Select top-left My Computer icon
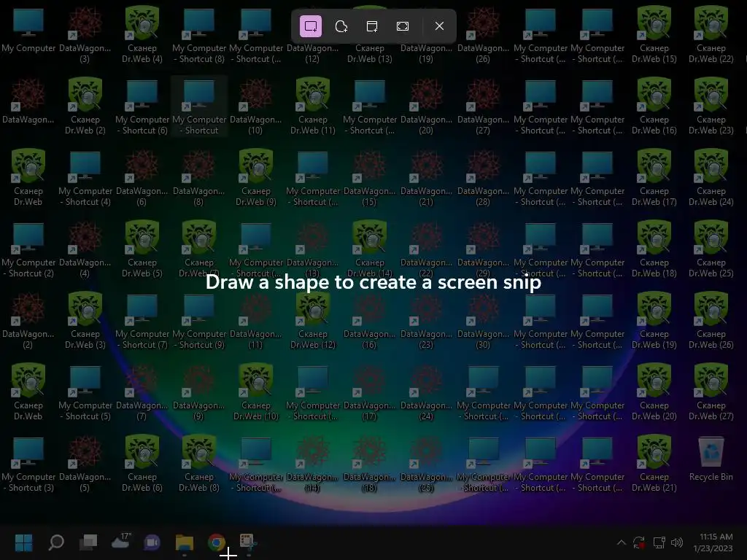 coord(28,30)
